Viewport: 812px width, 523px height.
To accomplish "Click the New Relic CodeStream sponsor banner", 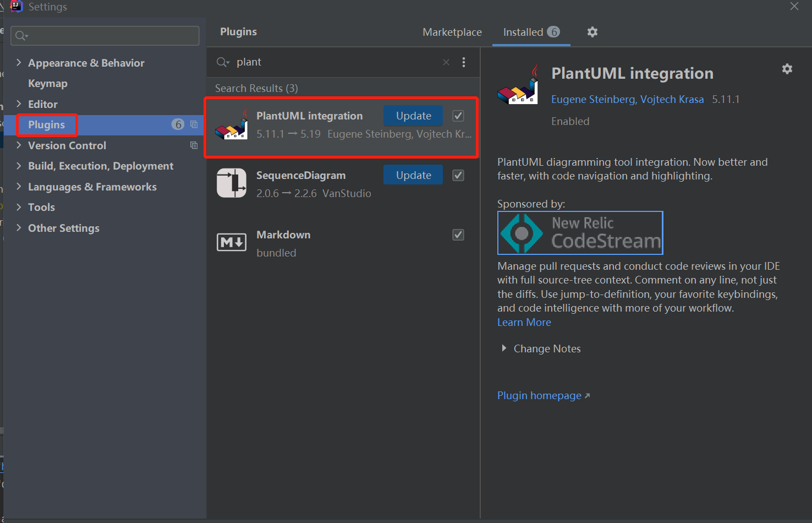I will point(580,233).
